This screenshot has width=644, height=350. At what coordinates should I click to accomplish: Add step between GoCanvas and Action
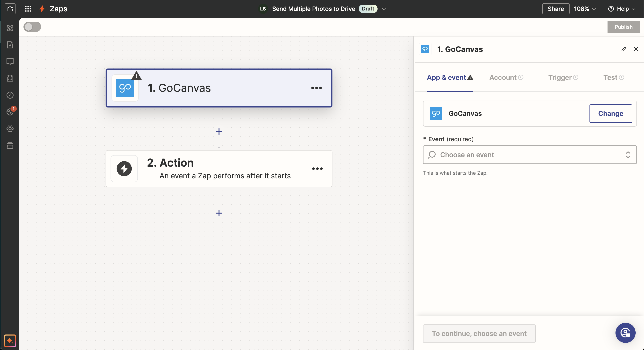219,131
